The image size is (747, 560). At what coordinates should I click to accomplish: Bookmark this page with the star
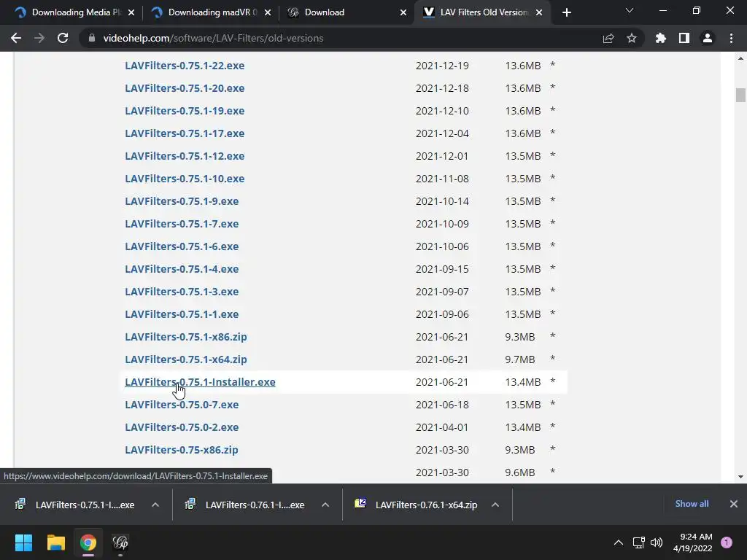(632, 38)
